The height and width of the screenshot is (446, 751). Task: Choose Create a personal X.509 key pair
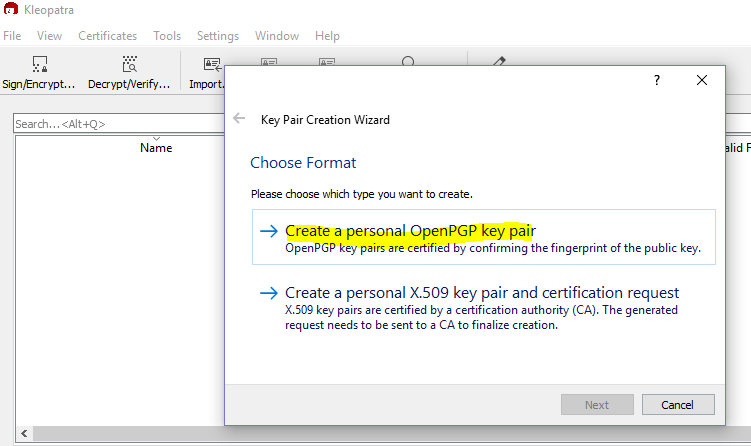(482, 293)
